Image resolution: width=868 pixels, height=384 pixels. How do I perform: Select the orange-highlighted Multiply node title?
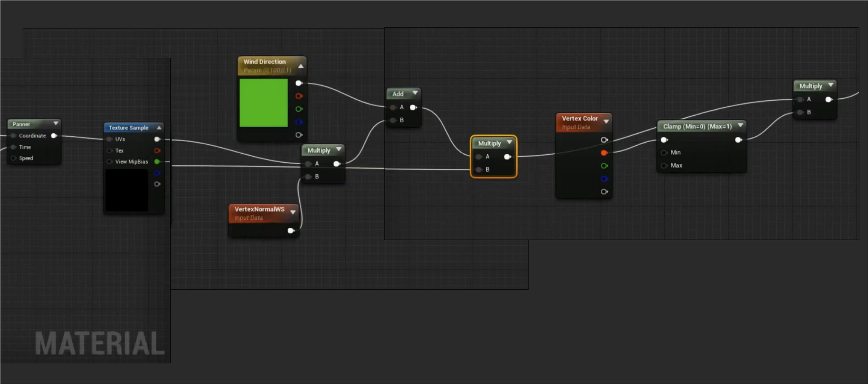489,143
